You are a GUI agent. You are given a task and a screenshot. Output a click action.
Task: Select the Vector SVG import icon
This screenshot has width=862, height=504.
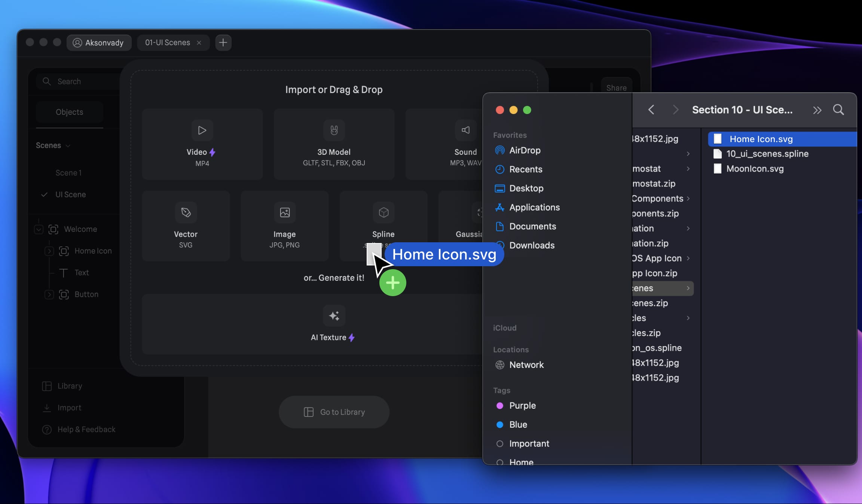pos(186,212)
